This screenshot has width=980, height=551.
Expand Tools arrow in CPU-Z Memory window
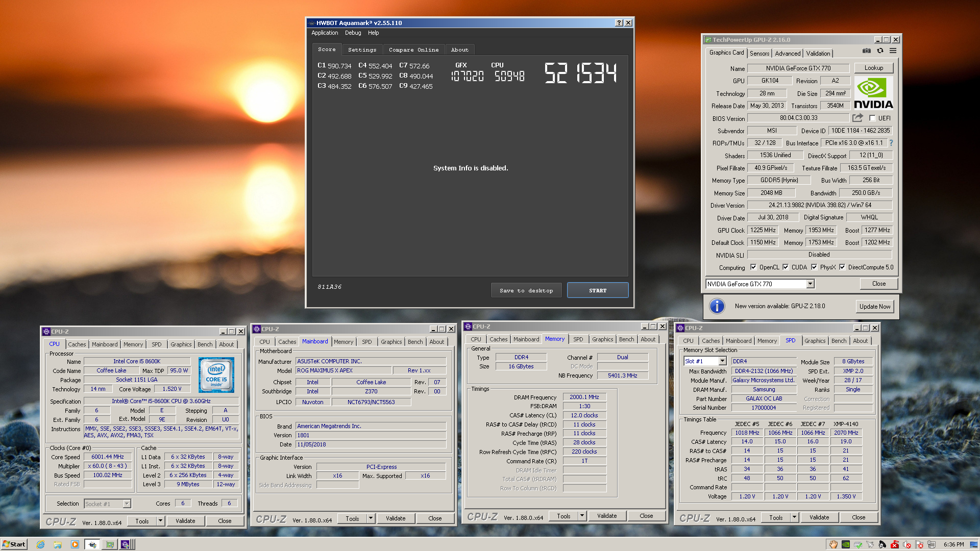tap(582, 516)
